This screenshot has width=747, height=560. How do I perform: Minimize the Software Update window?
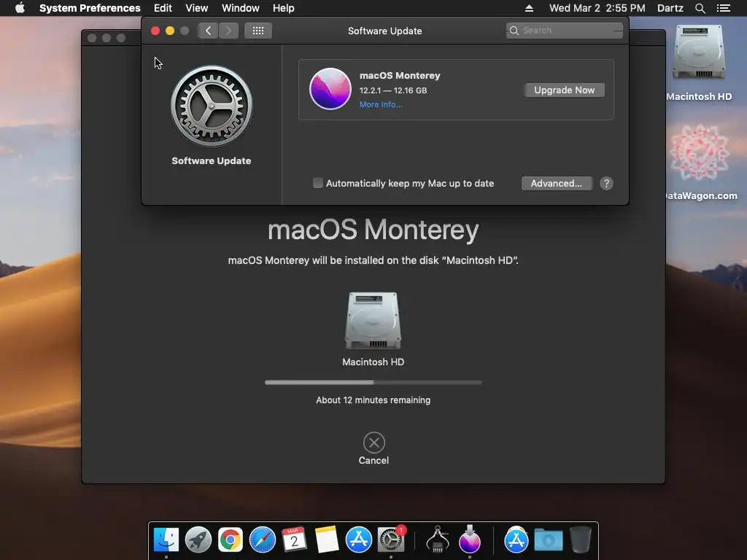tap(169, 31)
